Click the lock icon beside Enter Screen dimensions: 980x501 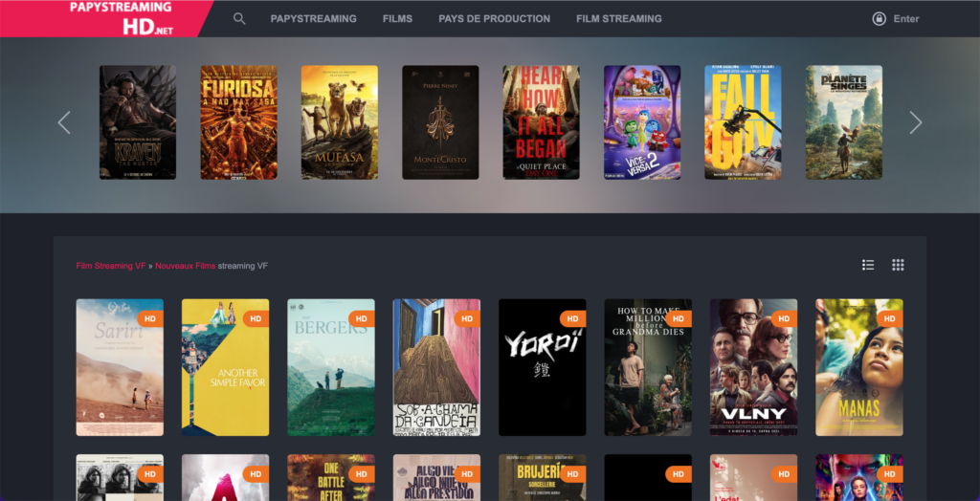click(879, 18)
